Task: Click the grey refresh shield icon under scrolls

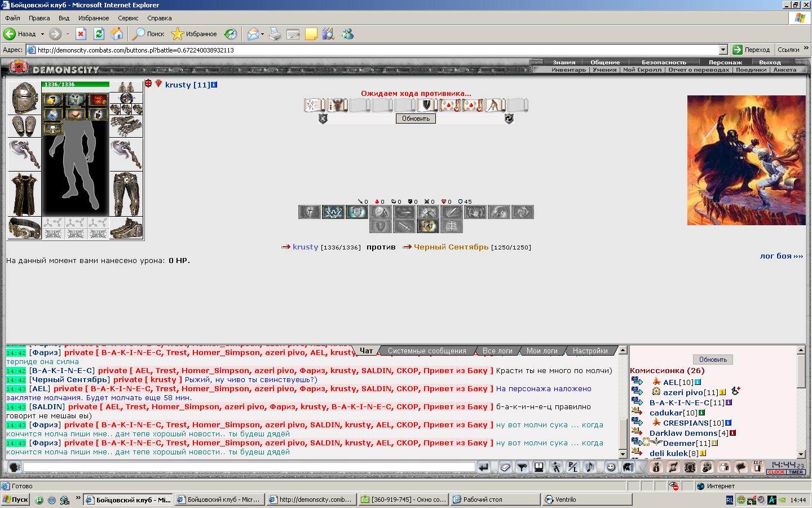Action: coord(509,119)
